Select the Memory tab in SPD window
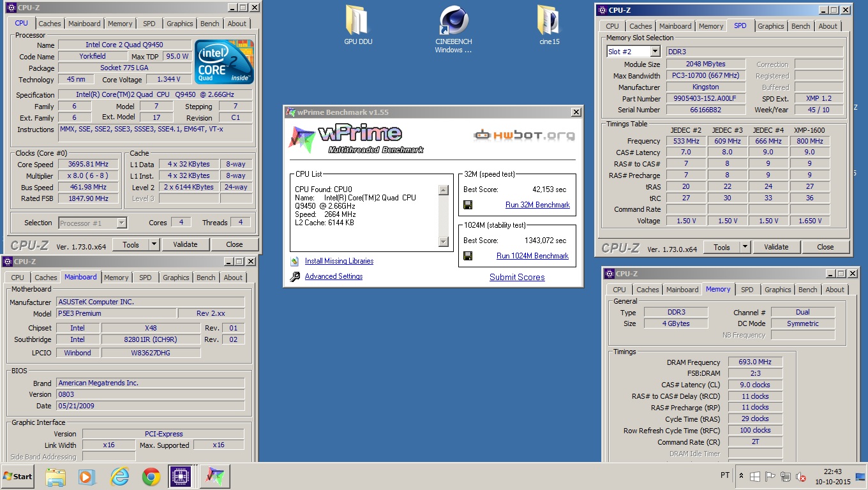Viewport: 868px width, 490px height. [x=711, y=26]
